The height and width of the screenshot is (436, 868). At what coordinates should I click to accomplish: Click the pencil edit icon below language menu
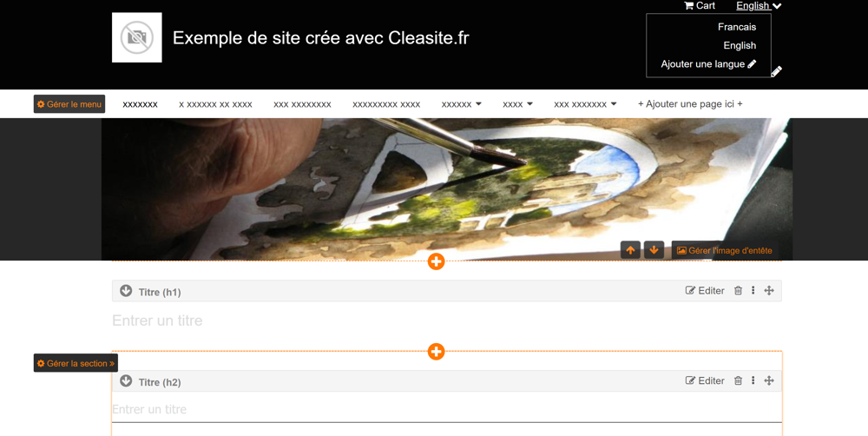(x=776, y=71)
